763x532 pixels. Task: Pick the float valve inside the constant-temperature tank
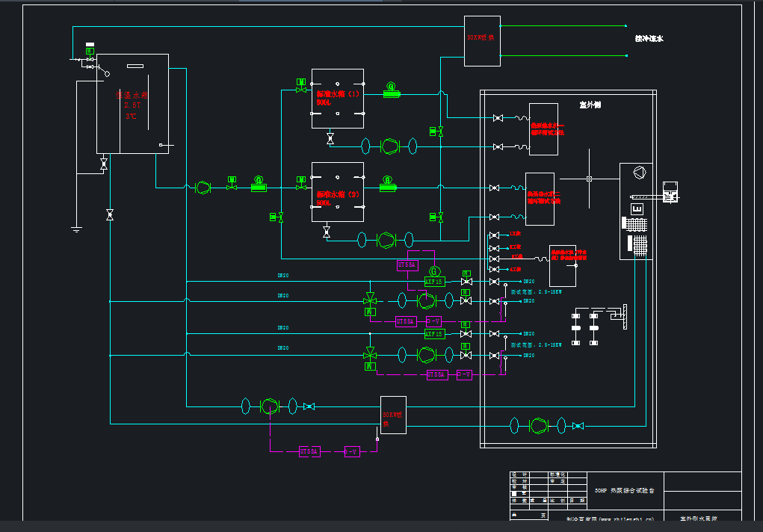[x=104, y=70]
